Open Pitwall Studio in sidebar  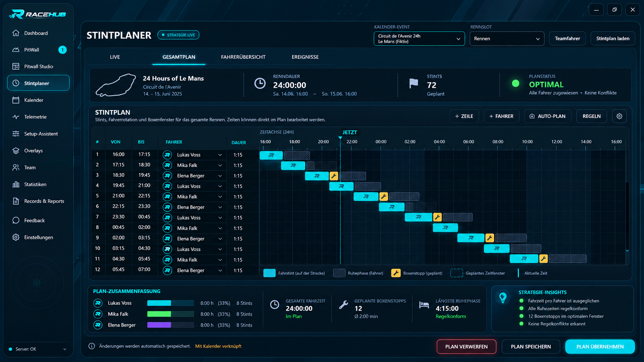pos(38,67)
